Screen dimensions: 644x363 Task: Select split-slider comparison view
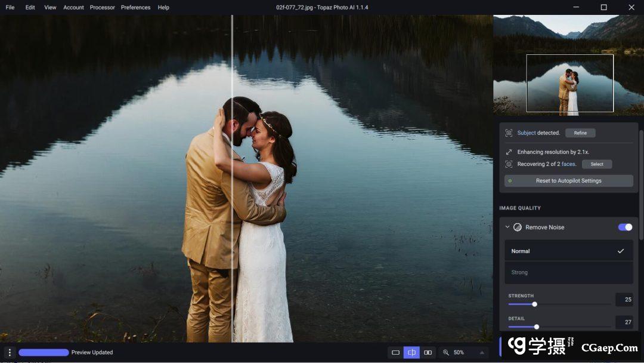(x=411, y=353)
